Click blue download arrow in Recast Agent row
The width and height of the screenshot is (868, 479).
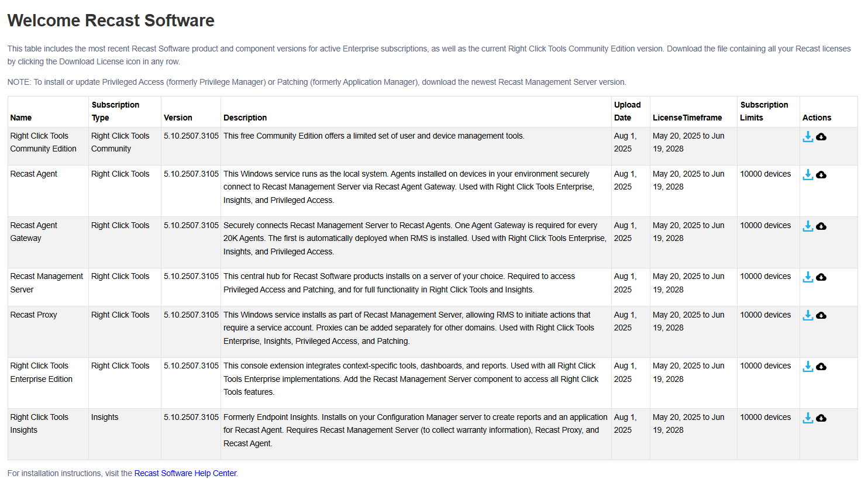tap(808, 174)
